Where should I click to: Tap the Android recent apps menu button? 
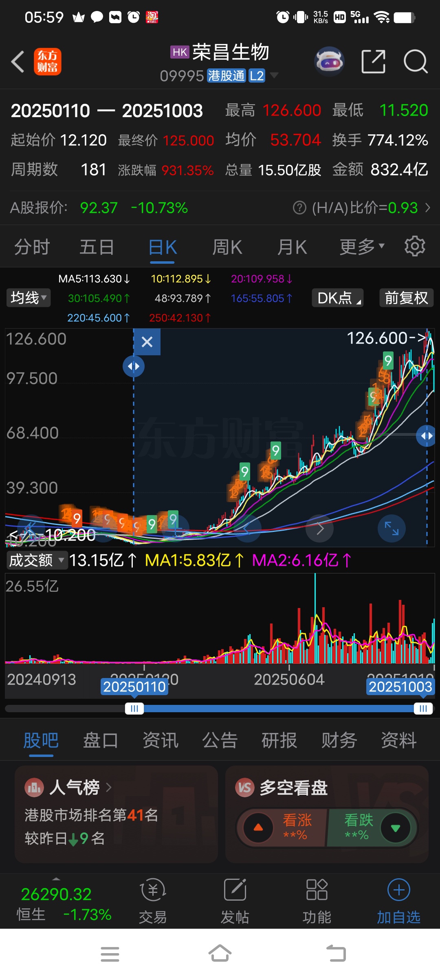110,954
